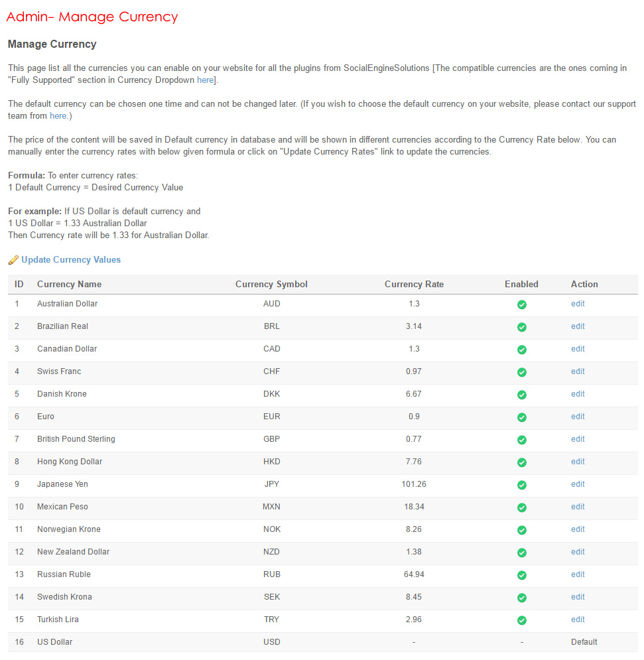This screenshot has height=660, width=644.
Task: Toggle the green enabled icon for Euro
Action: pyautogui.click(x=521, y=417)
